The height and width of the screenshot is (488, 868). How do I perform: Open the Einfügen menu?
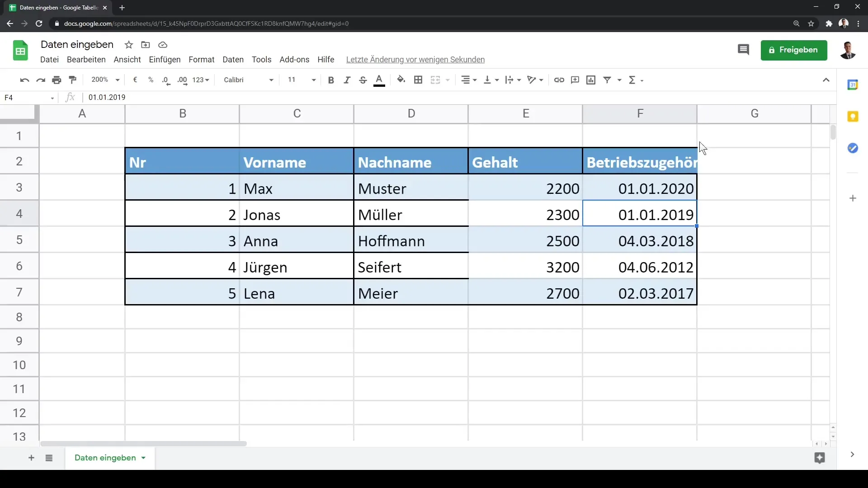[165, 60]
